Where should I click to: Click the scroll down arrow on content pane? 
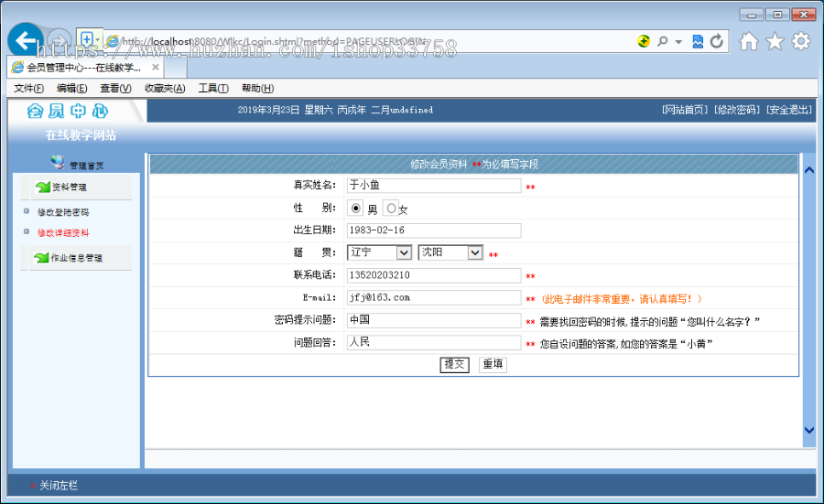click(x=809, y=430)
